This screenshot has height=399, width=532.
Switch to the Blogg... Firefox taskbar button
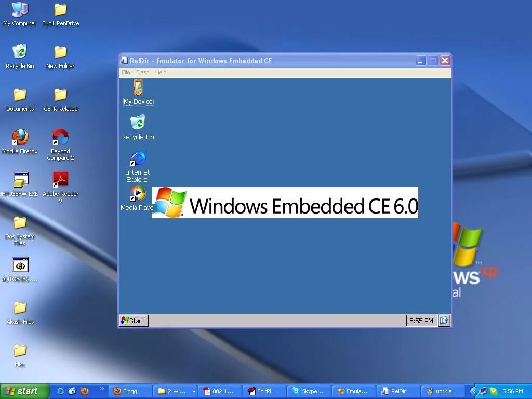130,391
